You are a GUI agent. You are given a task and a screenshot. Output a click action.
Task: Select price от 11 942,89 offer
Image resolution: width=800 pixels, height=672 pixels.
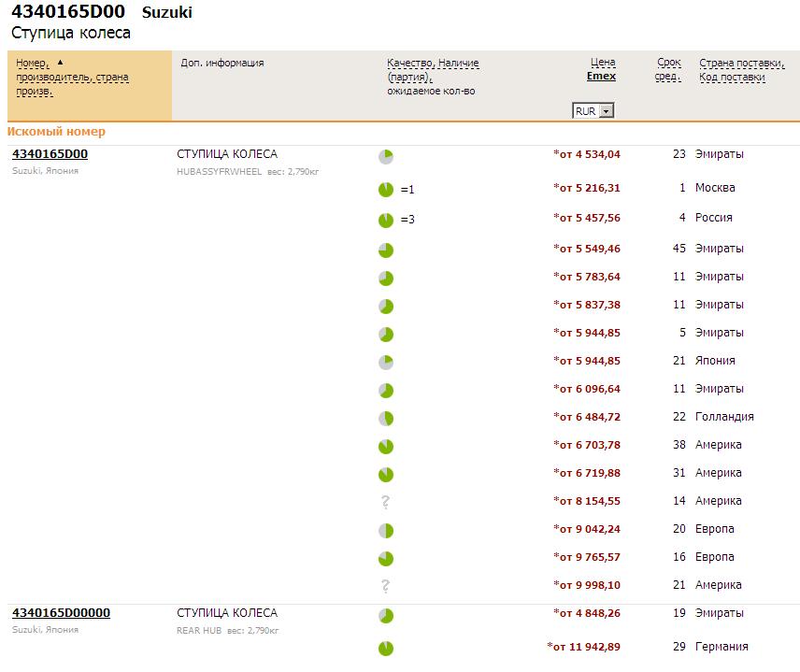[x=584, y=647]
